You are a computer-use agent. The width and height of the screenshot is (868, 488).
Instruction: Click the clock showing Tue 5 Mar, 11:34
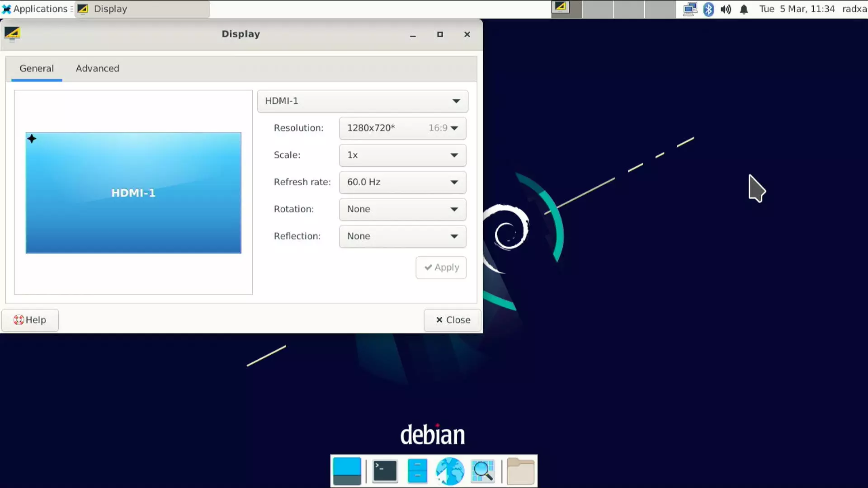[797, 9]
